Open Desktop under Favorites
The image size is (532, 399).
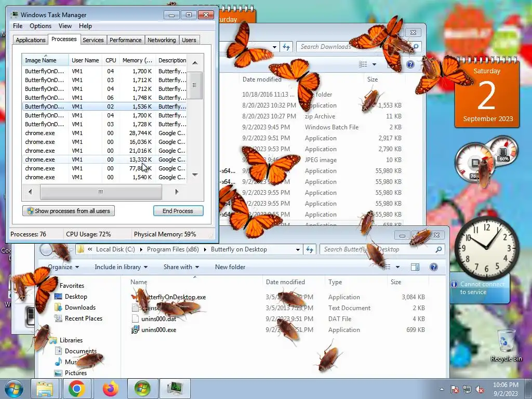point(76,297)
